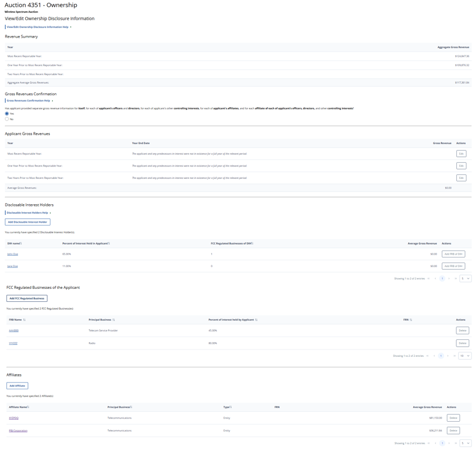Click Add Disclosable Interest Holder button
Viewport: 476px width, 451px height.
click(27, 222)
